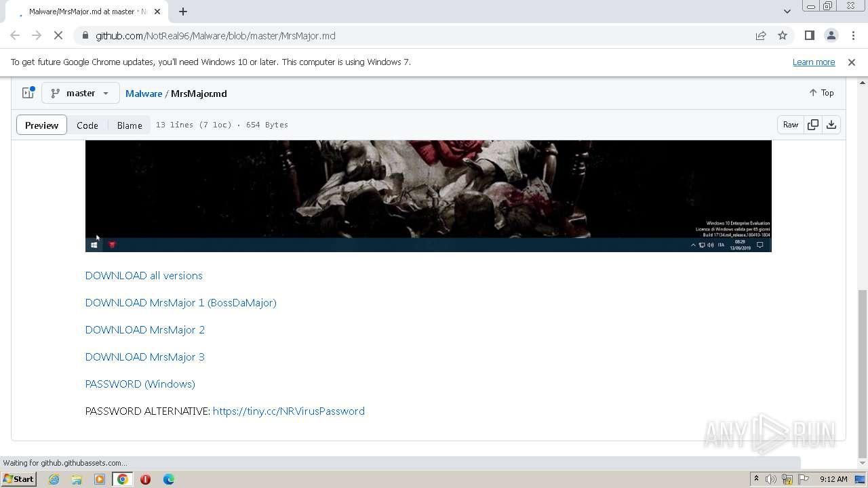Switch to the Preview tab

[x=42, y=125]
